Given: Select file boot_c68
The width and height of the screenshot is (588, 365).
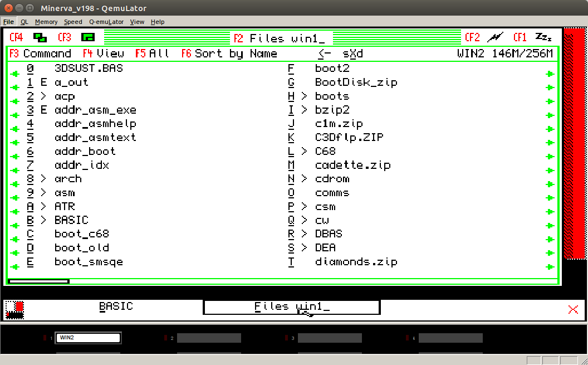Looking at the screenshot, I should coord(82,233).
